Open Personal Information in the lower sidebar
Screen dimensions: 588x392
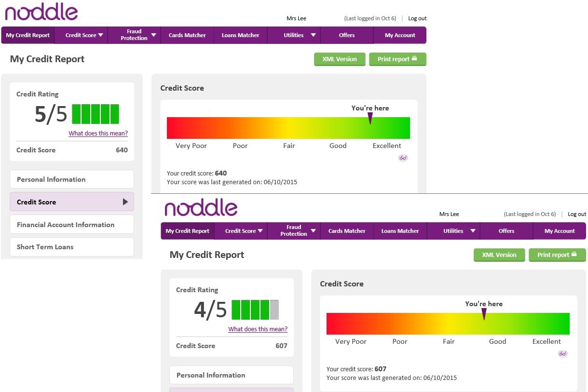(x=232, y=375)
